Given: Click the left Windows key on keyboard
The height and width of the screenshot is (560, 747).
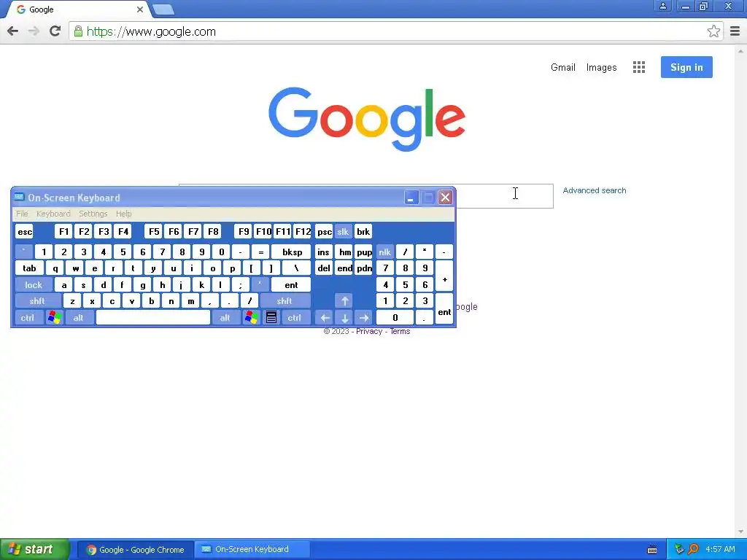Looking at the screenshot, I should coord(55,318).
